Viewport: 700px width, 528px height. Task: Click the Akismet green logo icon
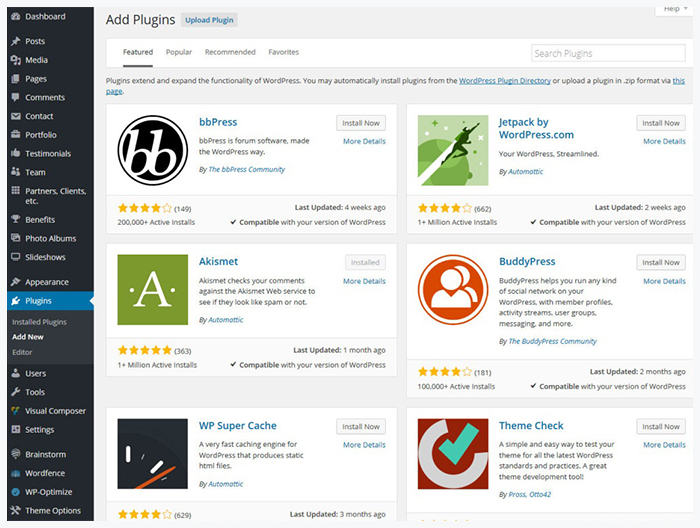coord(152,289)
